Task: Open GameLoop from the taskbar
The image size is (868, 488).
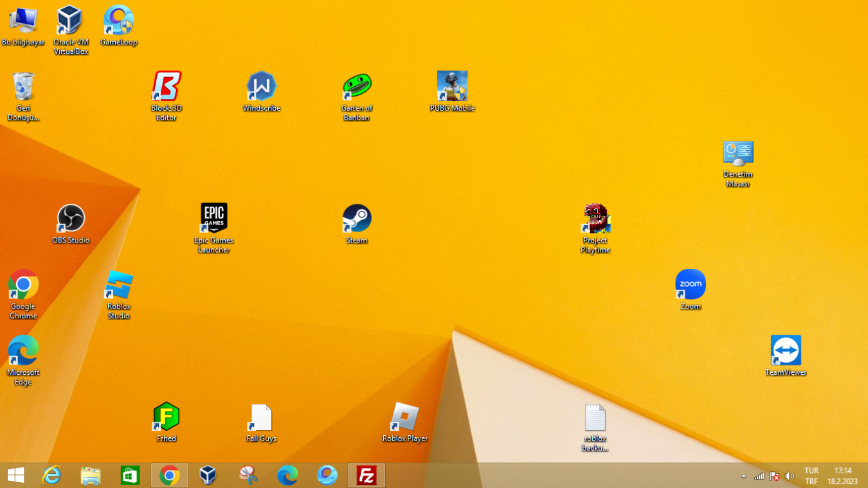Action: tap(327, 475)
